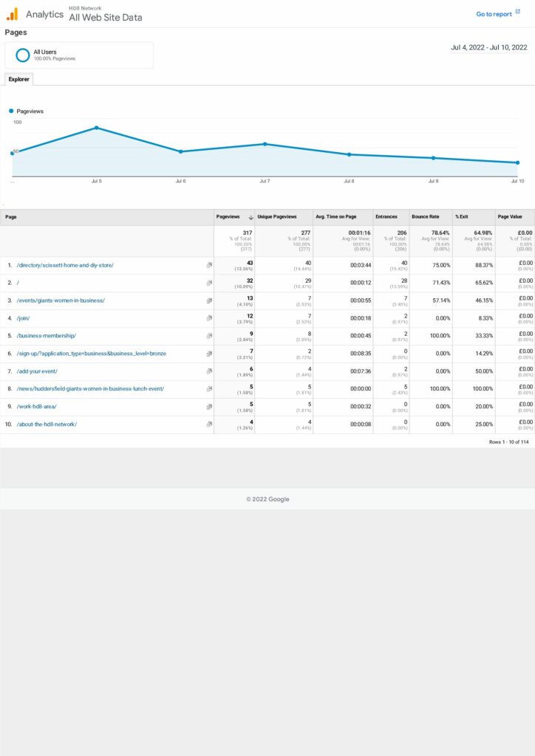Switch to the Explorer tab

pos(18,79)
